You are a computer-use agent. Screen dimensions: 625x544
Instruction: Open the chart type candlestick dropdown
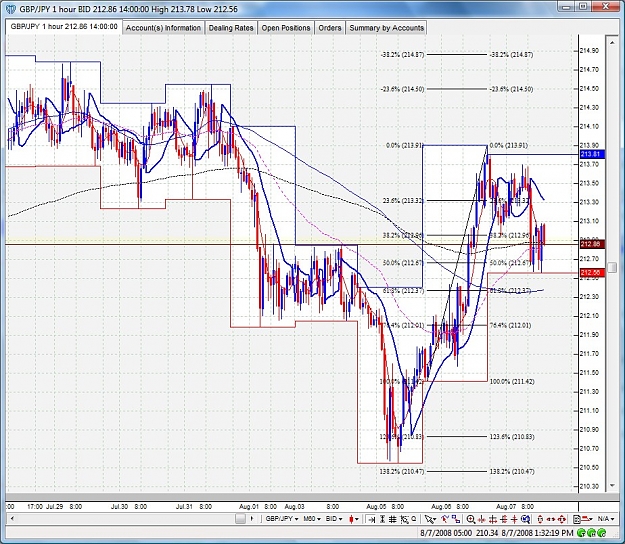354,519
